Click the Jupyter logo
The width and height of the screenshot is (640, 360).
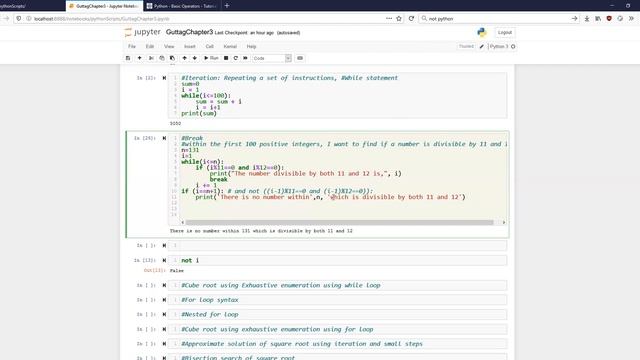[142, 32]
